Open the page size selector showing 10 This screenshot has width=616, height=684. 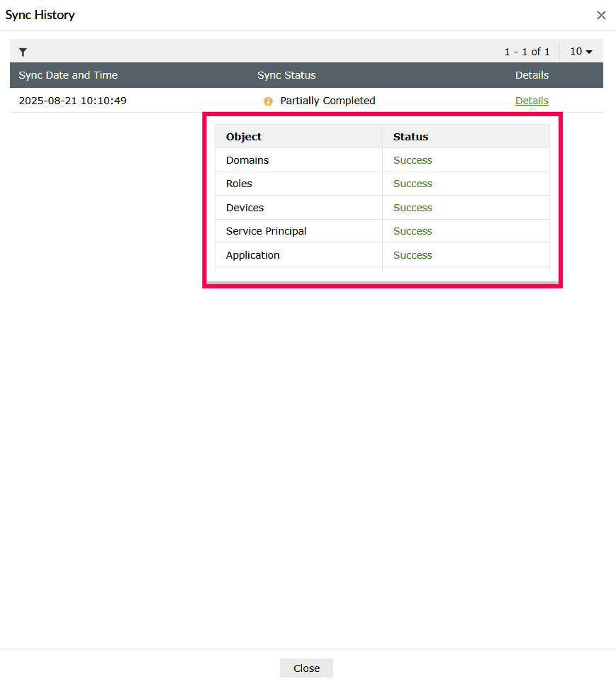click(581, 51)
